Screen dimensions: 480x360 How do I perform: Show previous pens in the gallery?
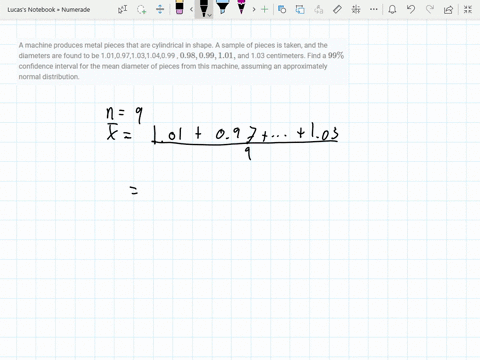pos(191,9)
